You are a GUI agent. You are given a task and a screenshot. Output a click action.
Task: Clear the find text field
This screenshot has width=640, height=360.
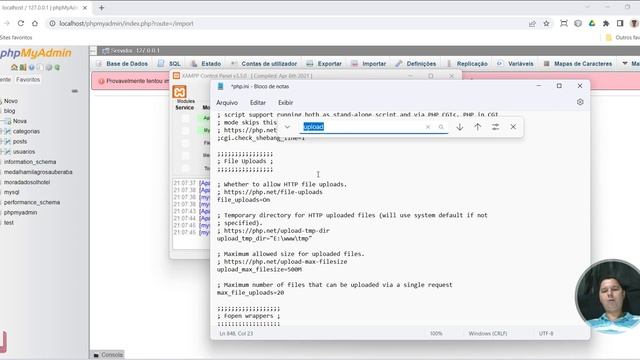tap(428, 127)
